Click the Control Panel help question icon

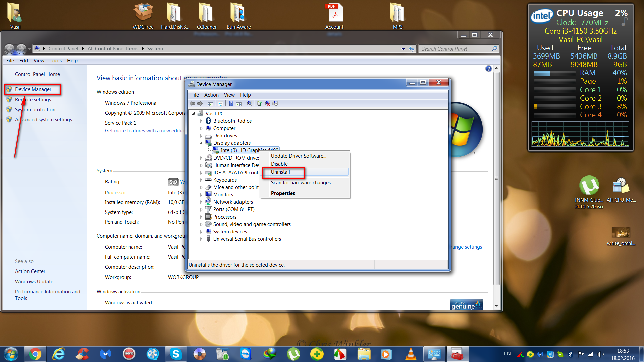[488, 69]
